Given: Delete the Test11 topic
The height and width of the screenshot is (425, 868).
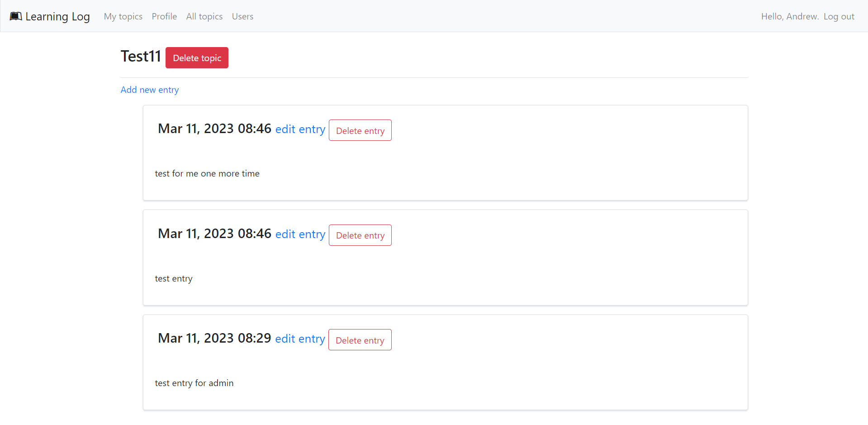Looking at the screenshot, I should (197, 57).
